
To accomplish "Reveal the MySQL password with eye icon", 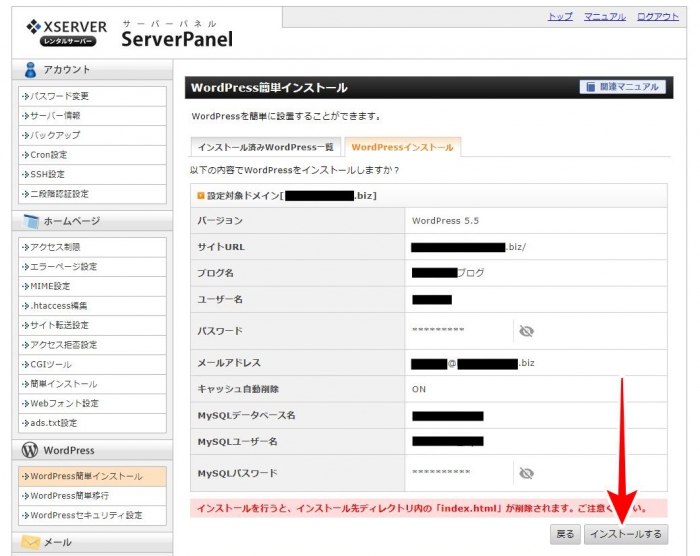I will [526, 473].
